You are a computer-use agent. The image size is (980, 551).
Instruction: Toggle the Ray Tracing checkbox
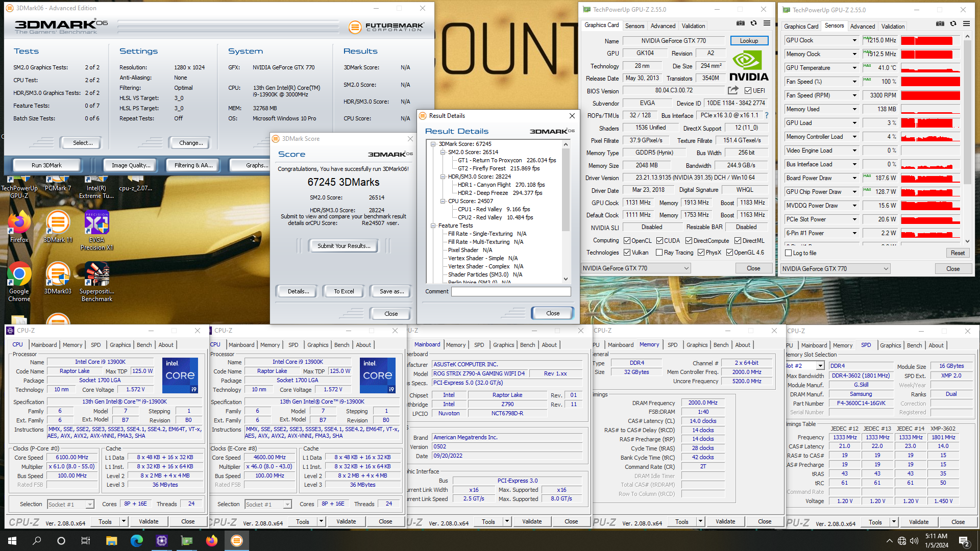click(x=659, y=253)
